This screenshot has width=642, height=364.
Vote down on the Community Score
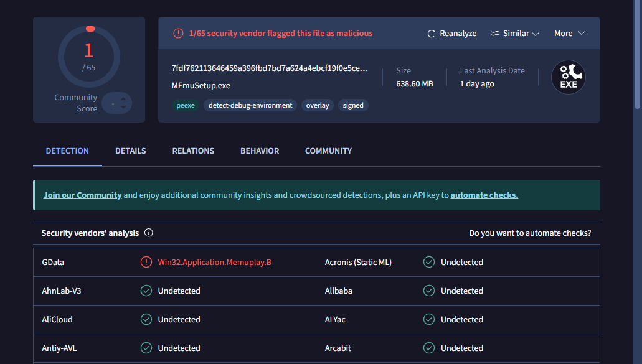123,107
